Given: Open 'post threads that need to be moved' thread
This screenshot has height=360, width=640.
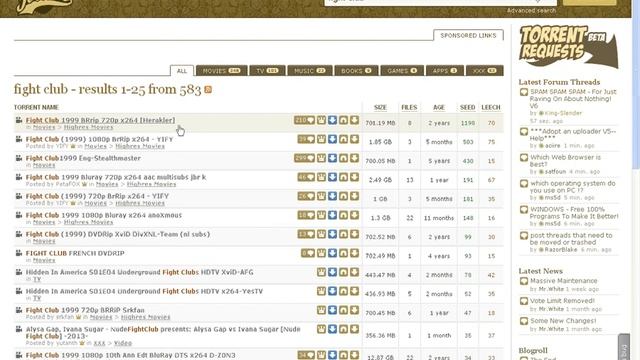Looking at the screenshot, I should [x=571, y=239].
